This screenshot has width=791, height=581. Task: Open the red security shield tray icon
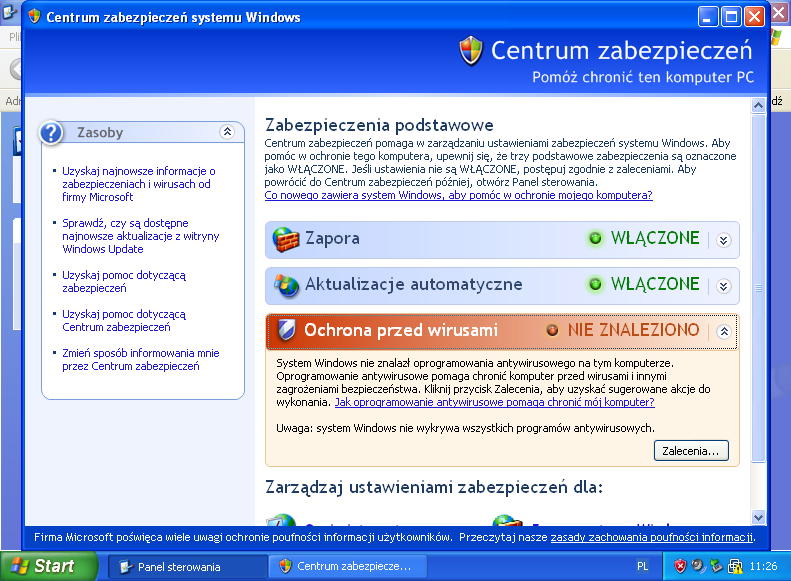pyautogui.click(x=680, y=566)
